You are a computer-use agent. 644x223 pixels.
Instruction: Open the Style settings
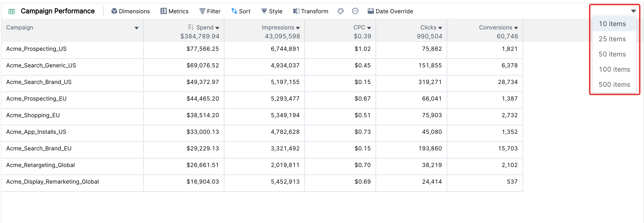(272, 11)
